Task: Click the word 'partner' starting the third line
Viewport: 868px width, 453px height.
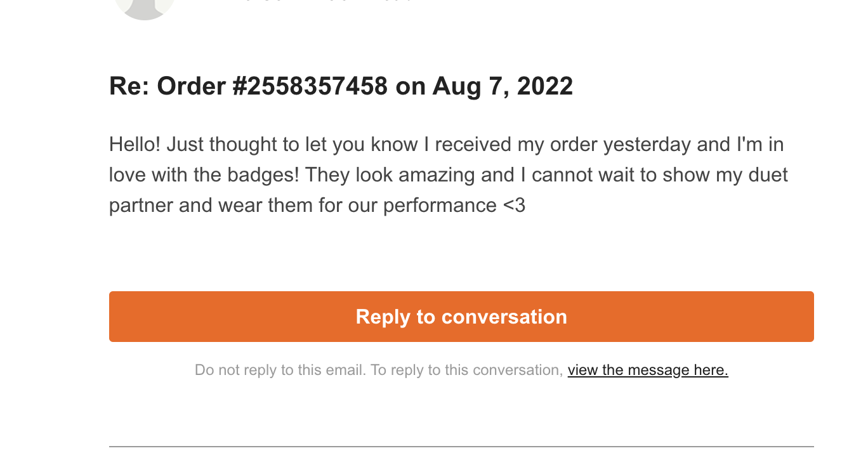Action: [141, 206]
